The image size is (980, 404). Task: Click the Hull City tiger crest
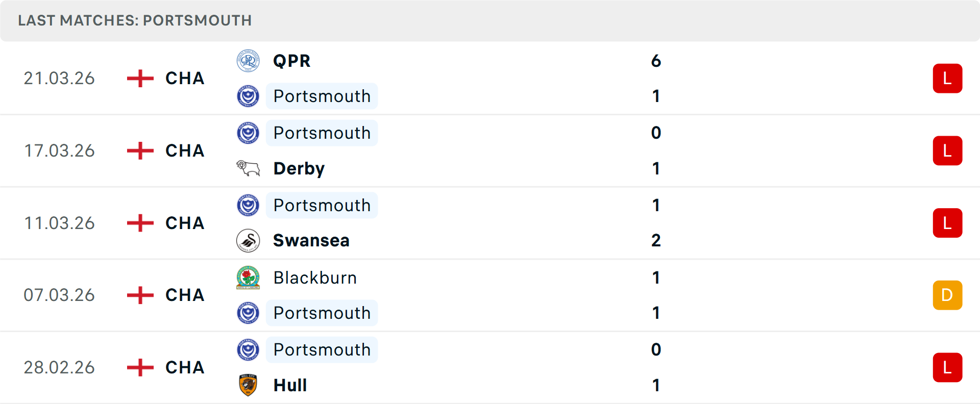(249, 386)
